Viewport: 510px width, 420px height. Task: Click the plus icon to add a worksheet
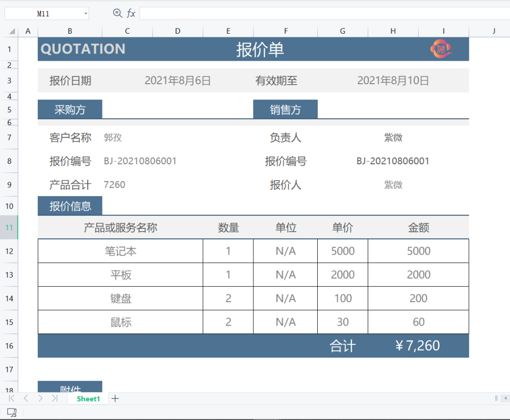pos(115,398)
